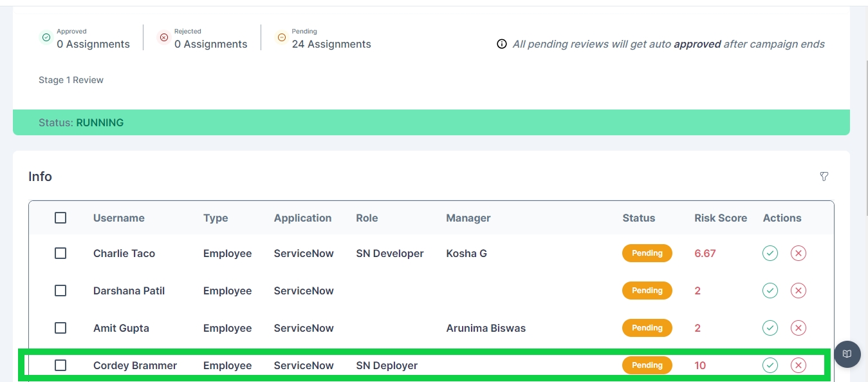Select the Stage 1 Review tab
Viewport: 868px width, 382px height.
click(71, 80)
